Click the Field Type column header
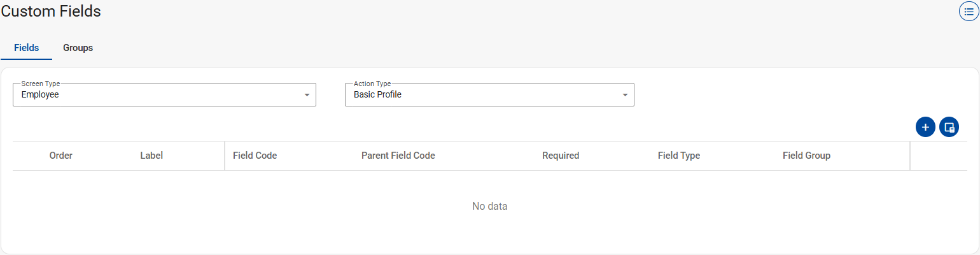This screenshot has width=980, height=255. [x=678, y=156]
